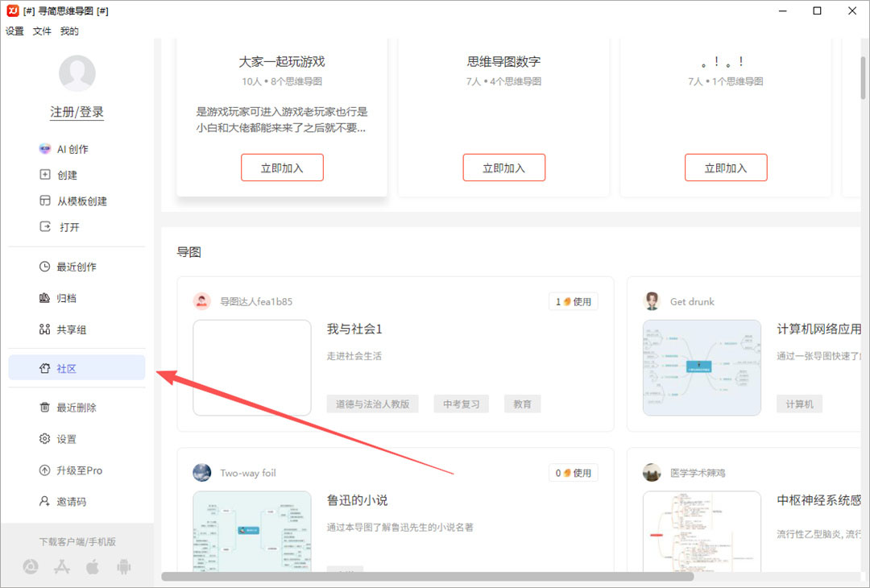870x588 pixels.
Task: Click the 导图达人fea1b85 user avatar
Action: pos(202,301)
